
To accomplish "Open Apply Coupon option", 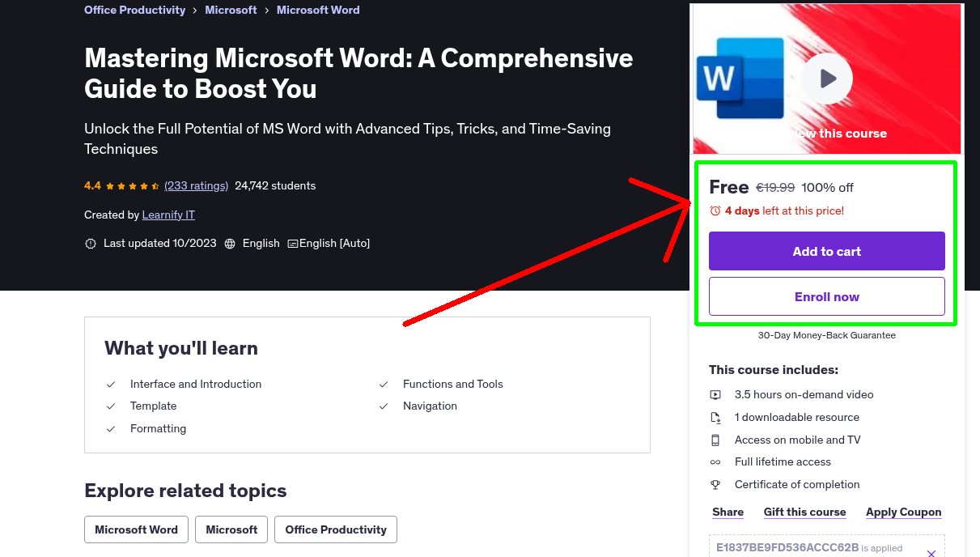I will click(x=904, y=512).
